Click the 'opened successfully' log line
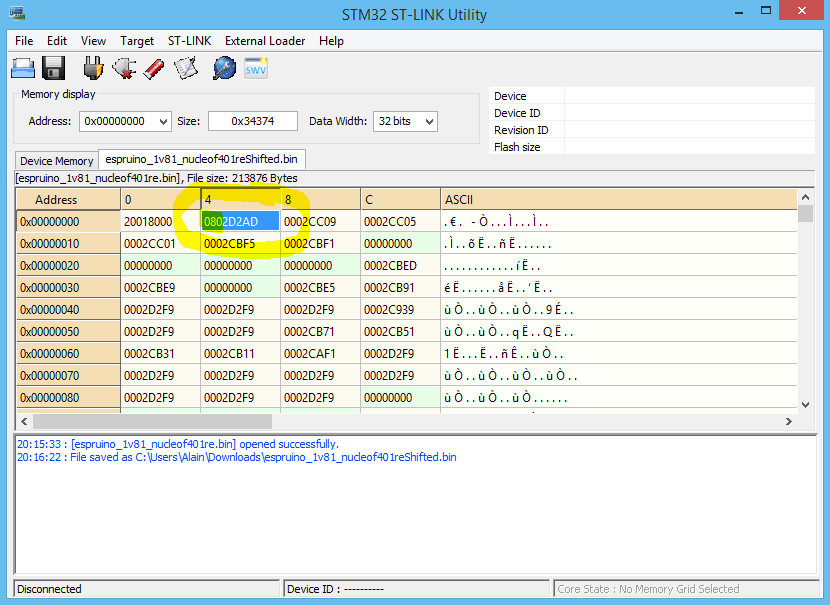 pyautogui.click(x=178, y=444)
